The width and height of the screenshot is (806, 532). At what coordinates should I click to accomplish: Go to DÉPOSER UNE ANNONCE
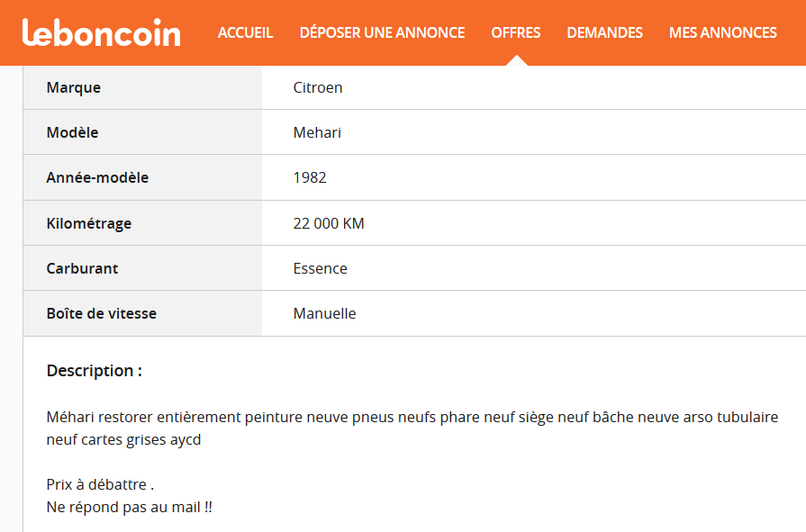pos(382,33)
